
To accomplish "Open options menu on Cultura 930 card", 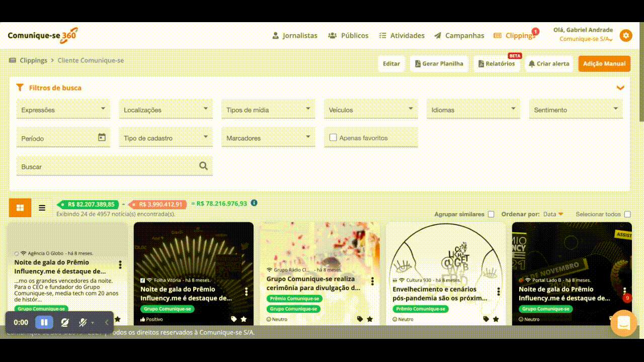I will coord(499,291).
